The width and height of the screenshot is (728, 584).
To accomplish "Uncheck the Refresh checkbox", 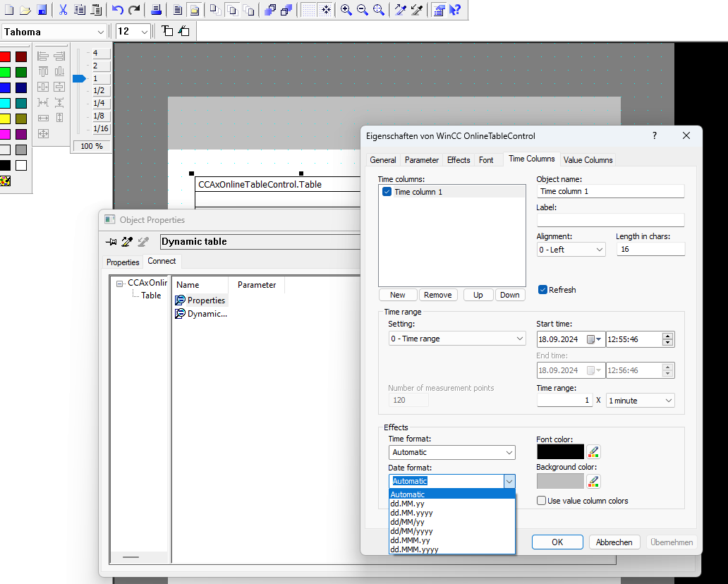I will pyautogui.click(x=542, y=290).
